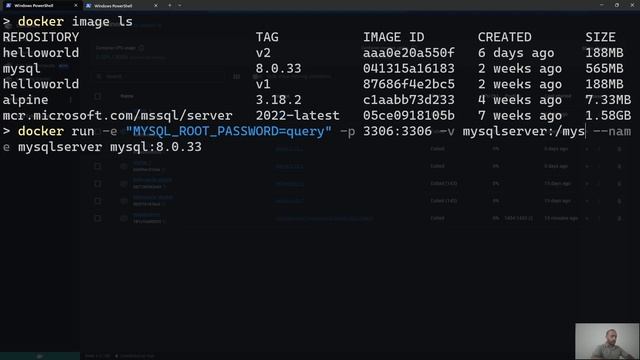Click the 8.0.33 tag in mysql row
This screenshot has height=360, width=640.
pyautogui.click(x=278, y=69)
